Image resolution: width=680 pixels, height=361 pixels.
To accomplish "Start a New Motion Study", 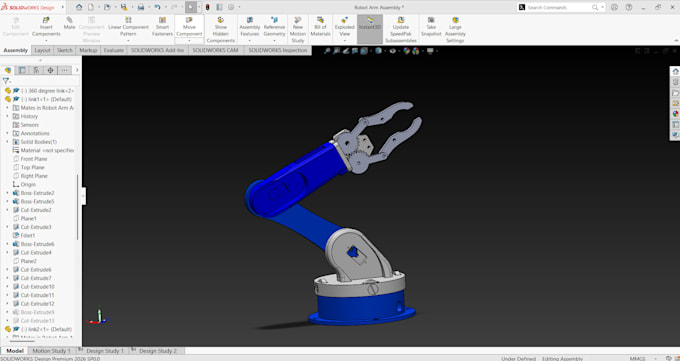I will point(298,30).
